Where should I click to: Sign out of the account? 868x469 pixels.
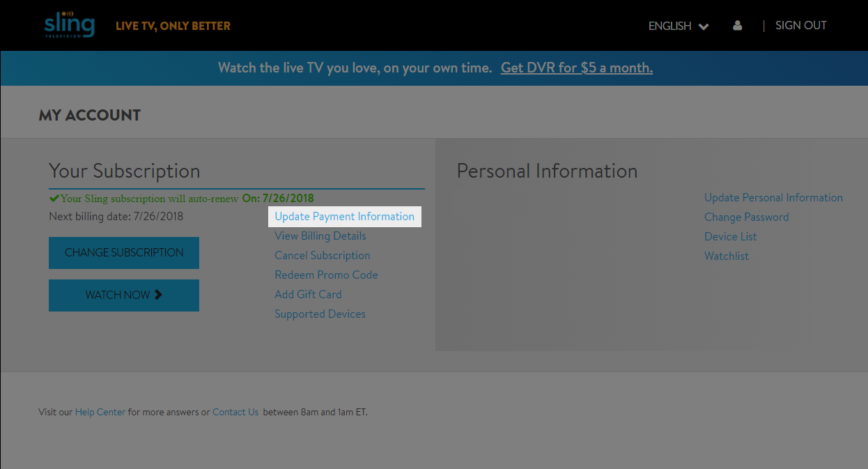point(800,26)
